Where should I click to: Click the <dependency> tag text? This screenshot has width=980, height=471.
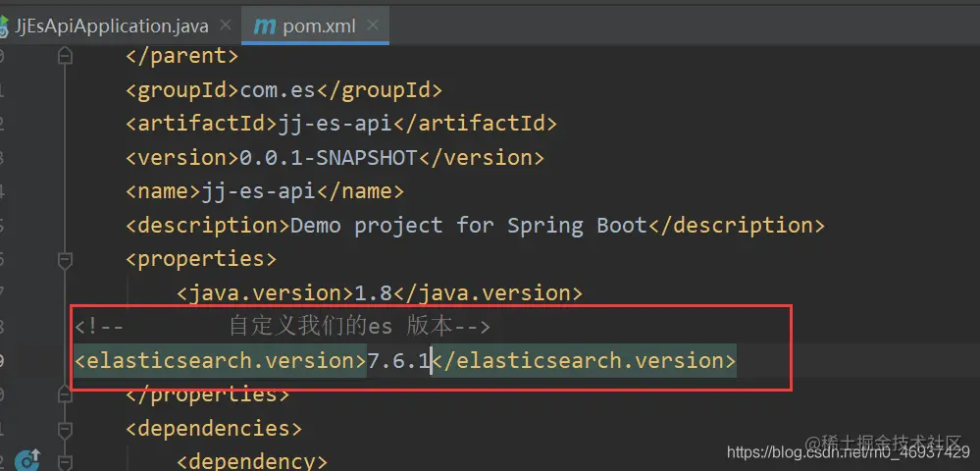[x=252, y=461]
